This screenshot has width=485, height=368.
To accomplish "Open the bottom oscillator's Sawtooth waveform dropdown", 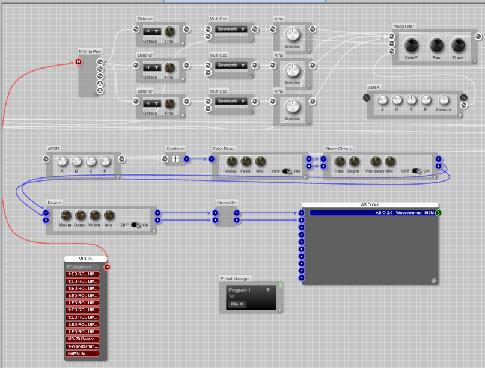I will 231,101.
